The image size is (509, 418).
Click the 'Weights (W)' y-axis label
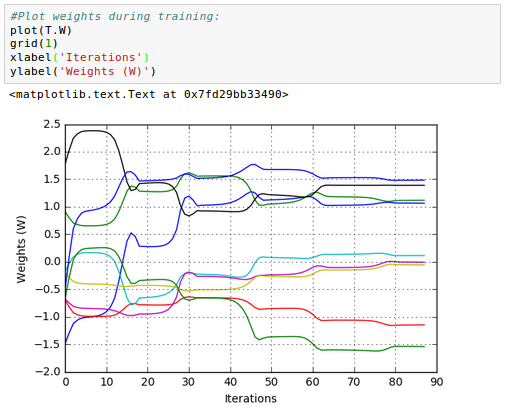point(21,249)
